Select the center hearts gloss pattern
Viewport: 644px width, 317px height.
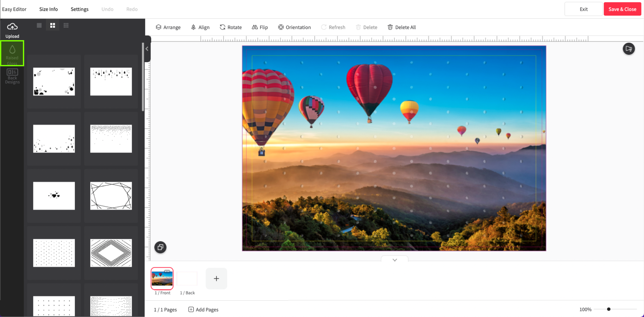click(54, 196)
